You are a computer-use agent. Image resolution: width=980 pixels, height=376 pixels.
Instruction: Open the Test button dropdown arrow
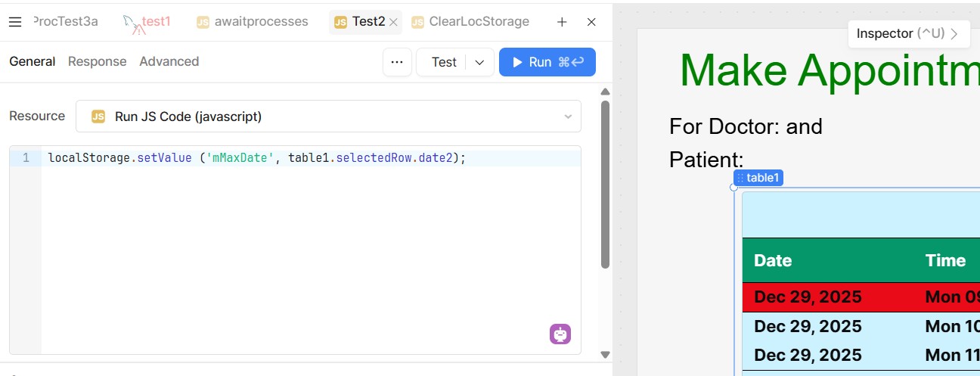(x=479, y=62)
